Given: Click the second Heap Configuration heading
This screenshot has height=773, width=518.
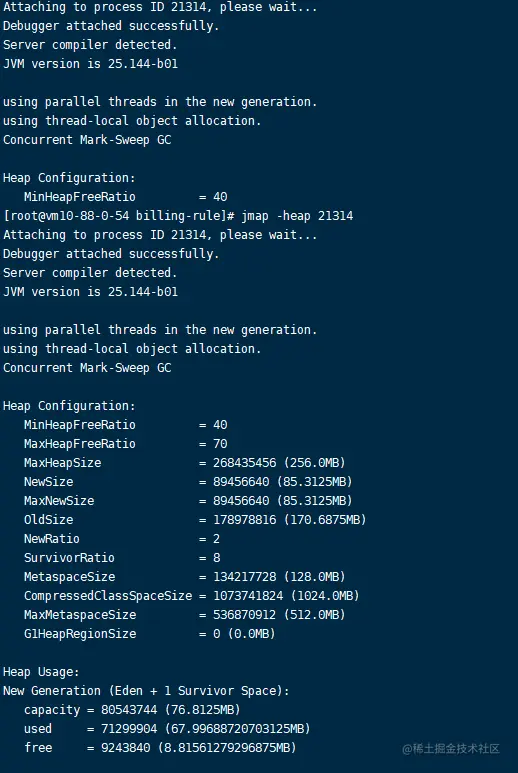Looking at the screenshot, I should coord(69,406).
